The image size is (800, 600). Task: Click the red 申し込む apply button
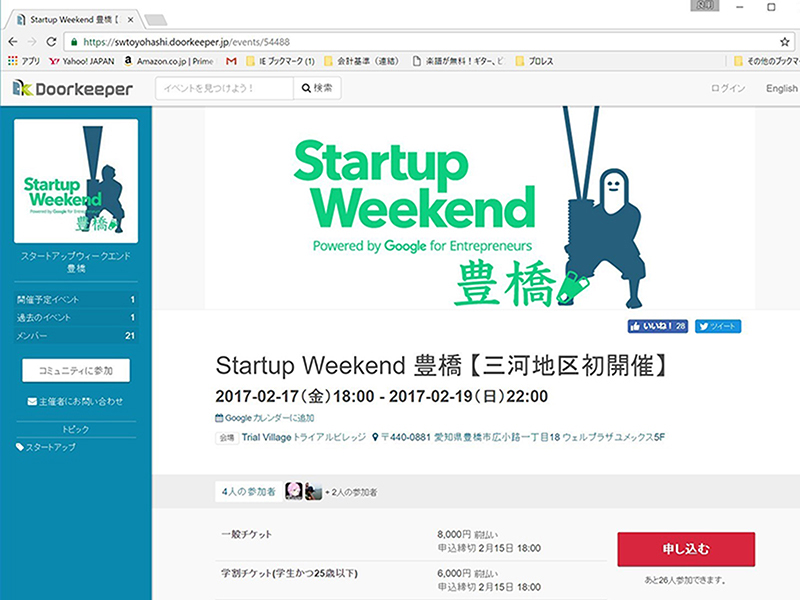click(685, 551)
